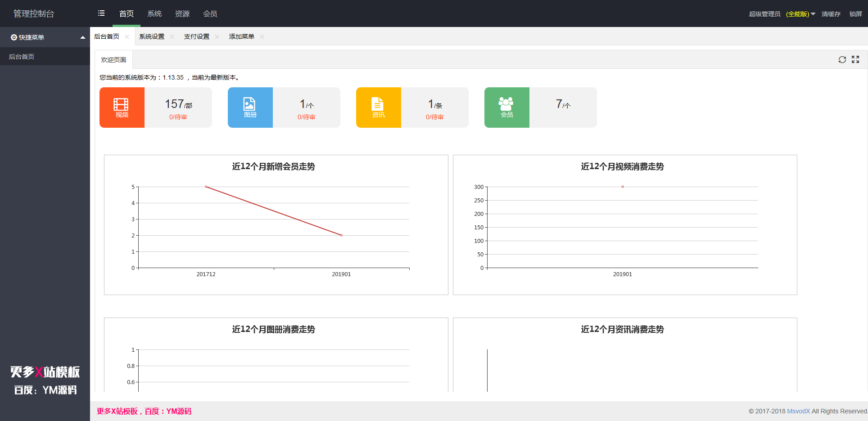The height and width of the screenshot is (421, 868).
Task: Click the orange video film icon tile
Action: coord(122,107)
